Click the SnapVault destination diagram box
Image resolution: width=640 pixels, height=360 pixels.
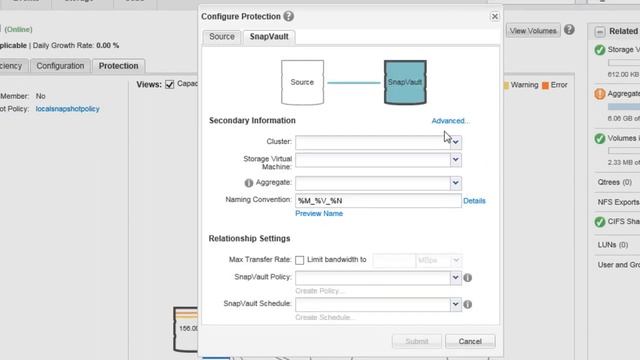point(405,82)
